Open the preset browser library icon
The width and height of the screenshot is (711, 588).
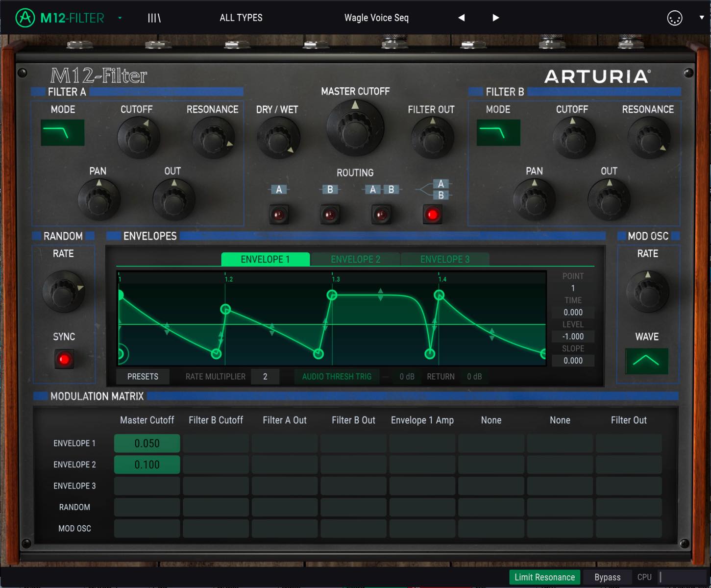pyautogui.click(x=154, y=18)
